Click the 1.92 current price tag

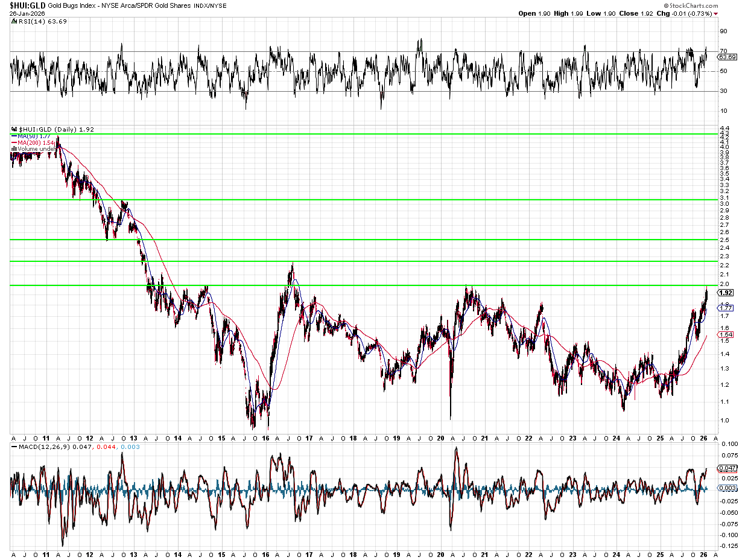(x=726, y=293)
